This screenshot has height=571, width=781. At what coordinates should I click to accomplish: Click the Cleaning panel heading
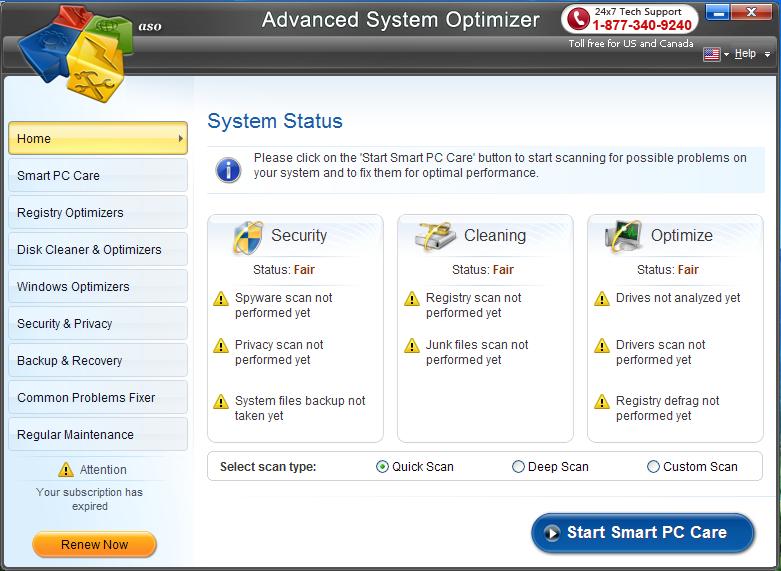point(495,235)
